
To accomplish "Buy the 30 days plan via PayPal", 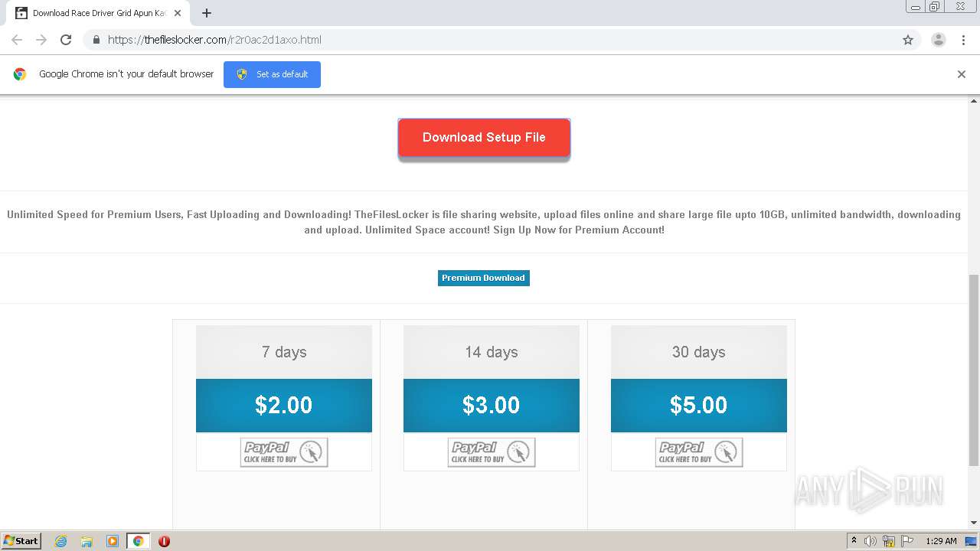I will [699, 452].
